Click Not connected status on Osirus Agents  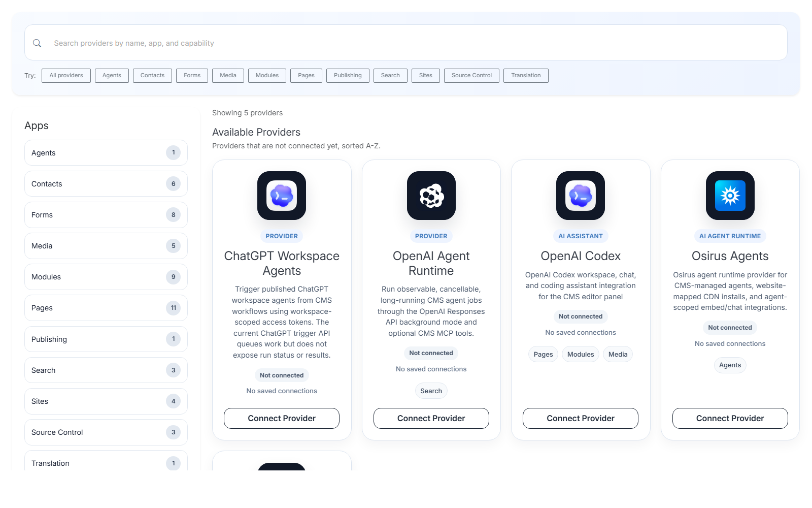tap(730, 328)
